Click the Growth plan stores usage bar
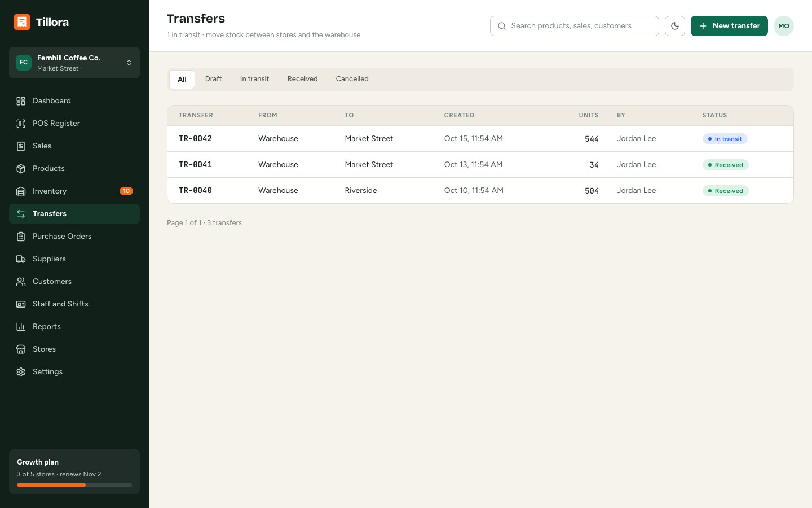The width and height of the screenshot is (812, 508). click(x=74, y=485)
